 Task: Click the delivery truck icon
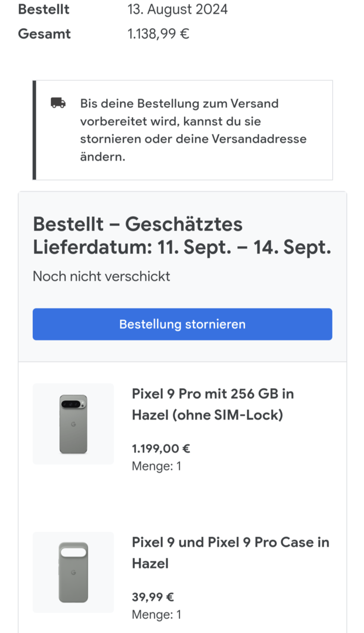[58, 104]
